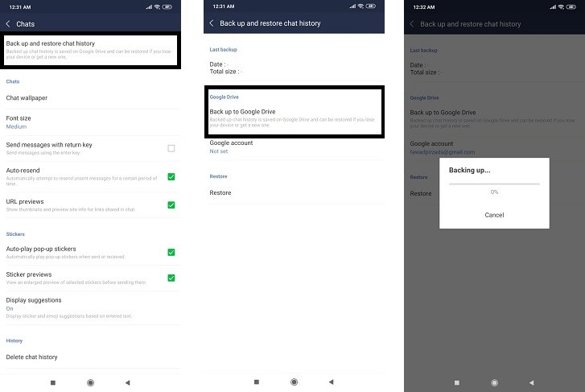Open Display suggestions setting
The image size is (585, 392).
click(90, 308)
